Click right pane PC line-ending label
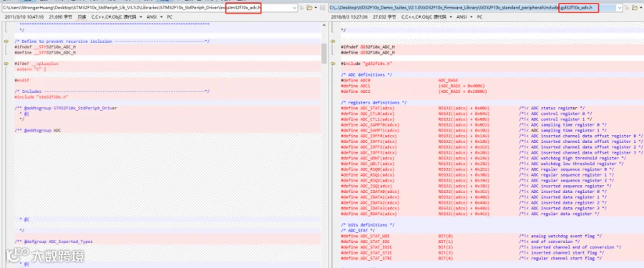This screenshot has width=644, height=268. 480,17
